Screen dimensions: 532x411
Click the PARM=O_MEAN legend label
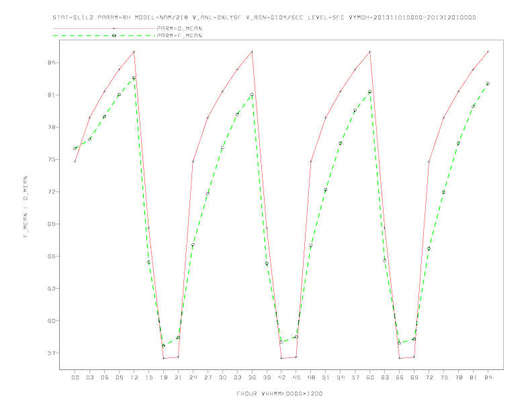coord(179,28)
